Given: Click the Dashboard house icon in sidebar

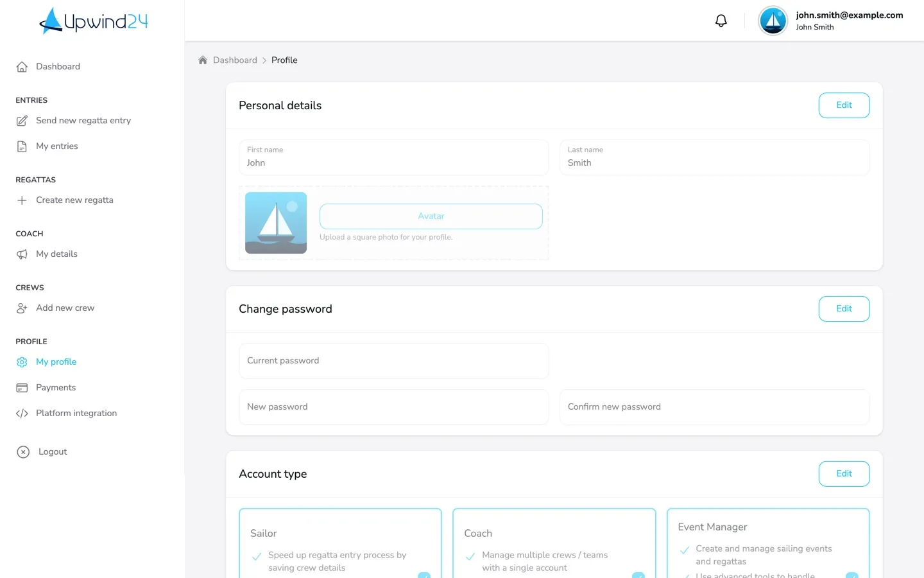Looking at the screenshot, I should point(22,67).
